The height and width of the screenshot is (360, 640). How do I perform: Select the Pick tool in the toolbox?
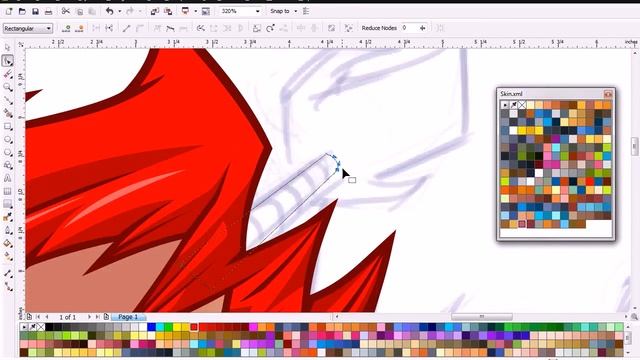tap(7, 48)
